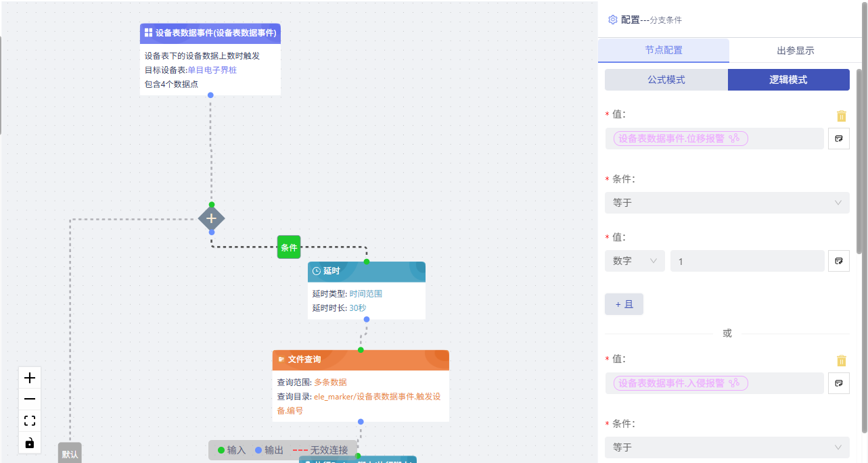868x463 pixels.
Task: Delete the 入侵报警 condition with trash icon
Action: click(x=841, y=360)
